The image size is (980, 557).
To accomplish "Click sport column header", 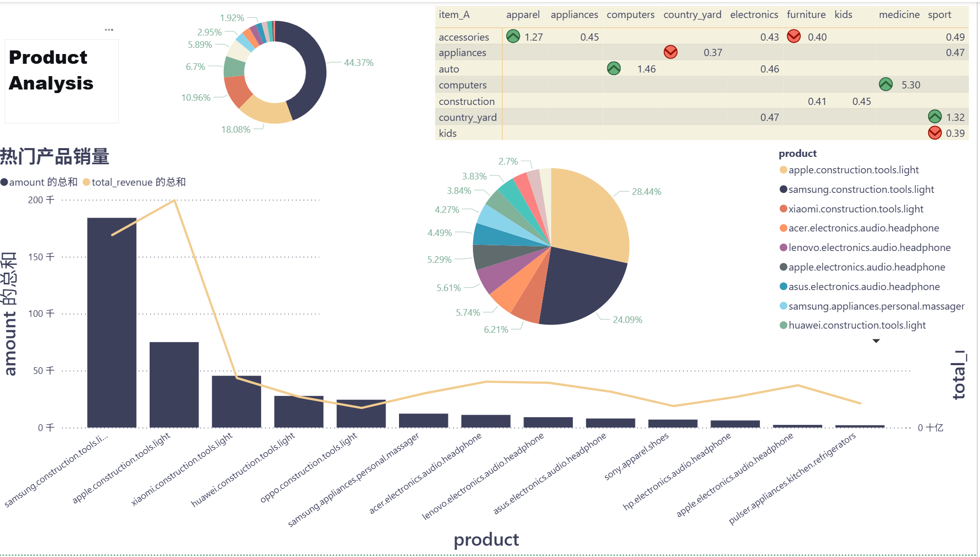I will pos(939,15).
